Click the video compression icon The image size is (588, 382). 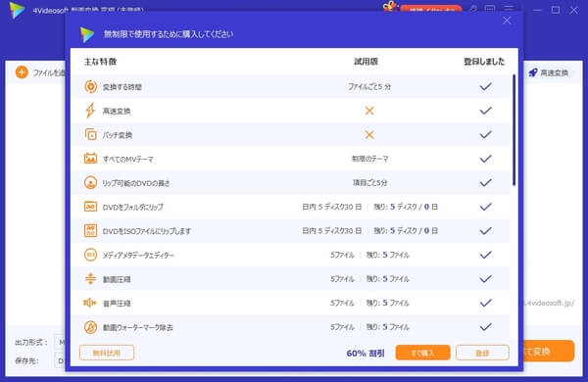pos(90,278)
